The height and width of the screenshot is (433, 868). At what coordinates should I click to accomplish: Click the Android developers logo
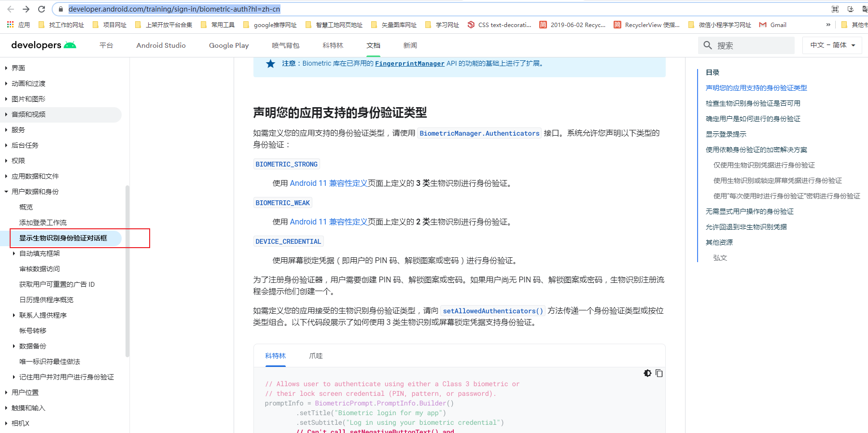pyautogui.click(x=43, y=45)
